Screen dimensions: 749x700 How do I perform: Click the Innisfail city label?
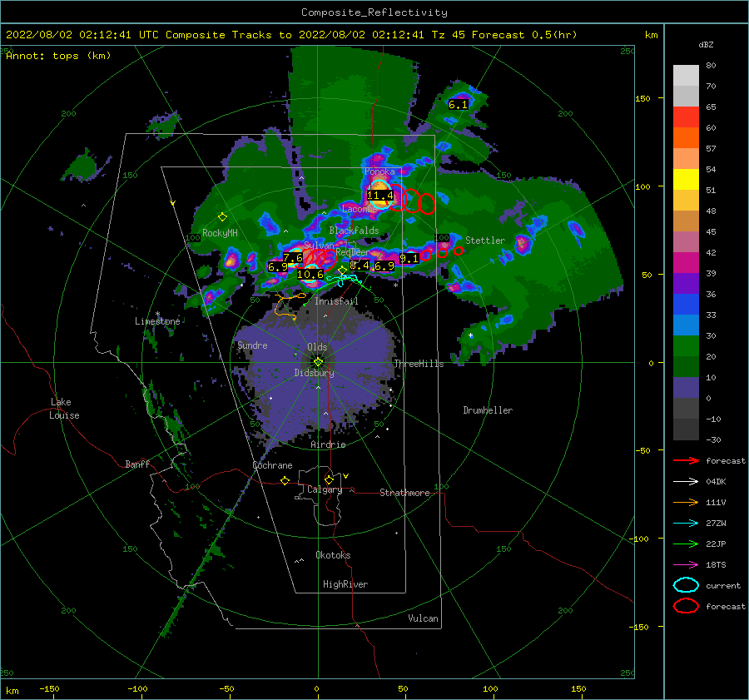pyautogui.click(x=336, y=301)
